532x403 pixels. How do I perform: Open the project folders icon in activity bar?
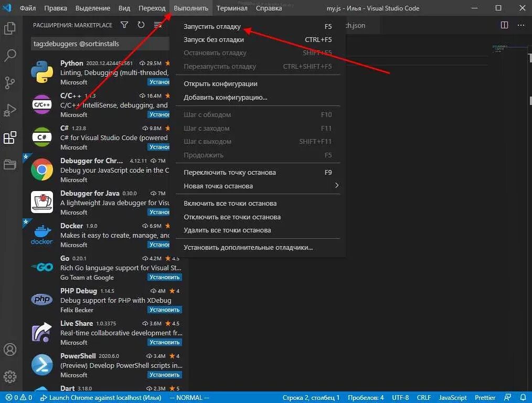(x=10, y=165)
